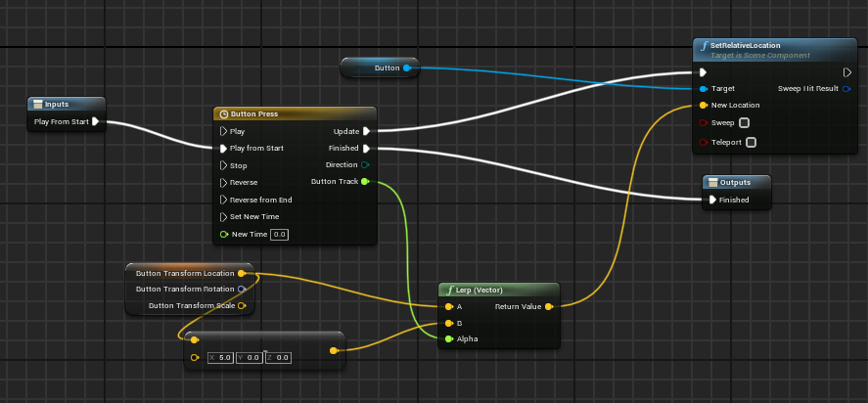Click the Lerp B input pin
Image resolution: width=868 pixels, height=403 pixels.
[x=449, y=324]
